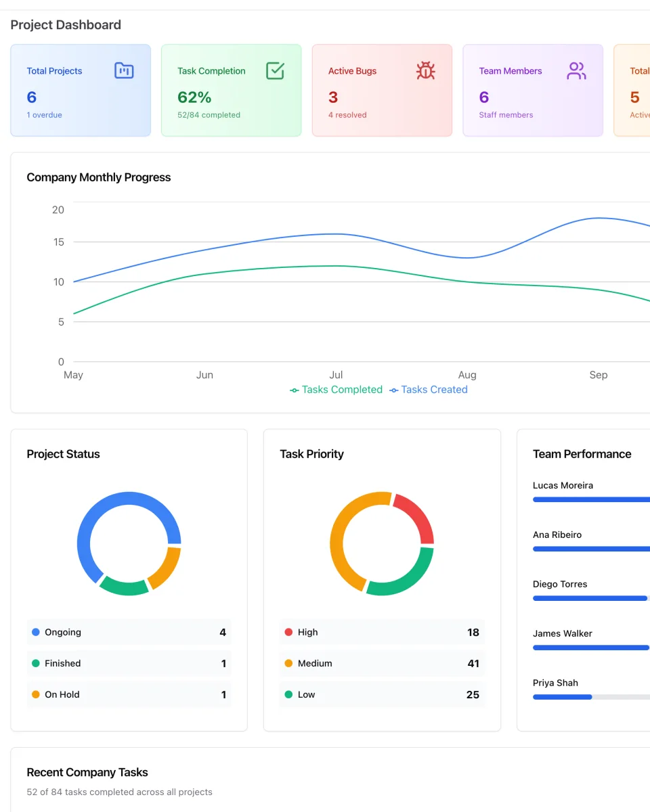Viewport: 650px width, 812px height.
Task: Toggle the Tasks Completed legend entry
Action: [x=337, y=390]
